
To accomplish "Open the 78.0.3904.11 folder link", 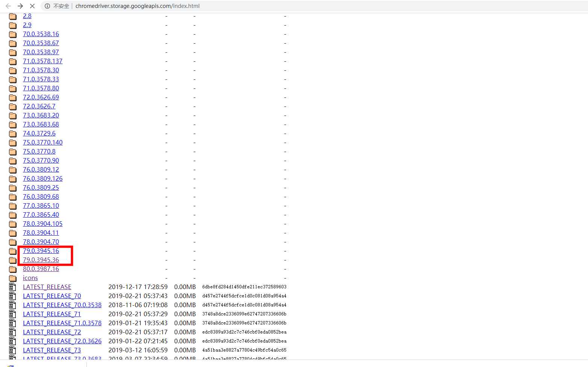I will (41, 233).
